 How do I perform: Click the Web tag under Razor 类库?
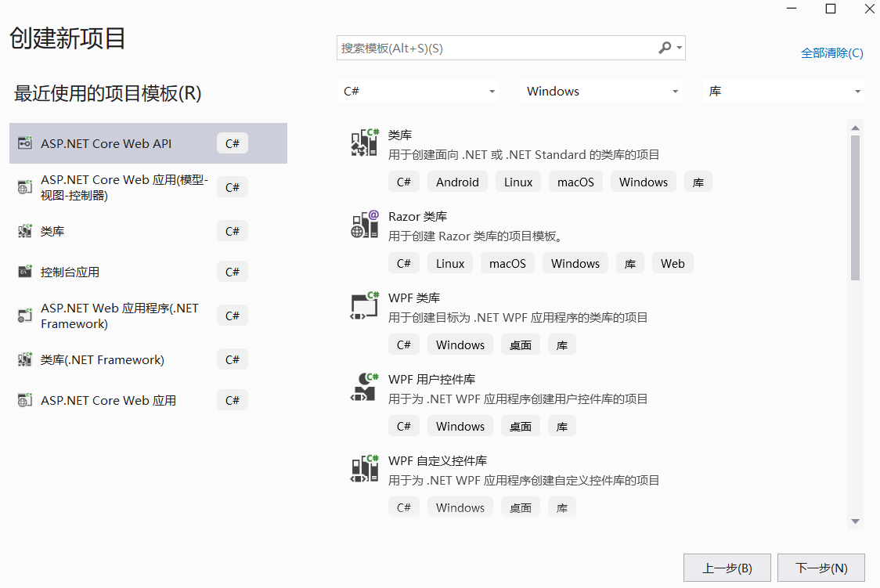click(673, 263)
